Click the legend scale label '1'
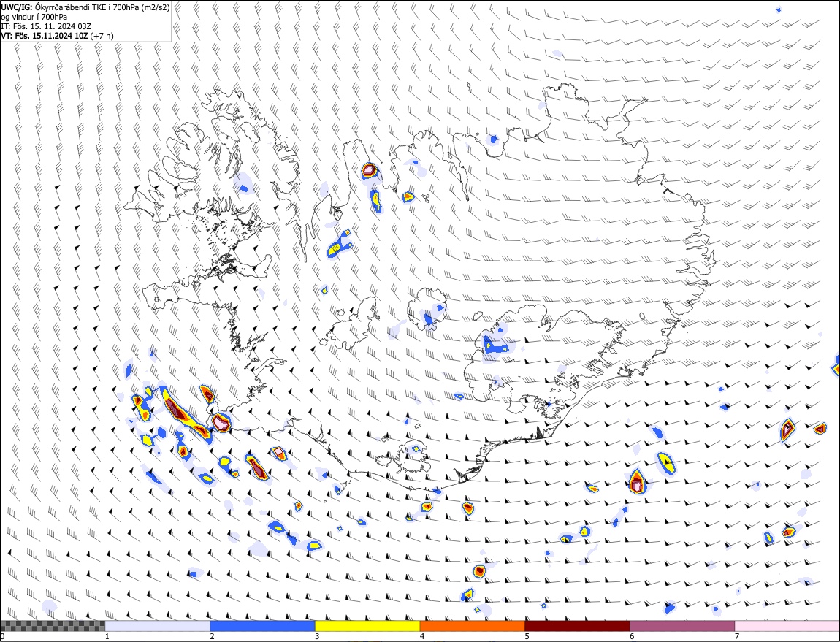 (107, 637)
